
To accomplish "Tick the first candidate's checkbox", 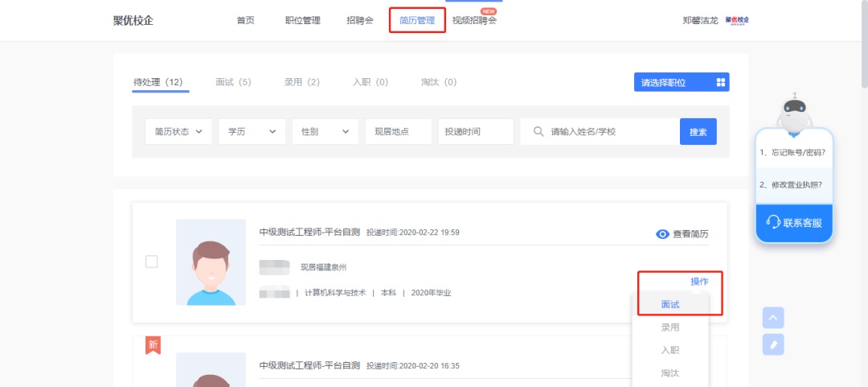I will 152,261.
